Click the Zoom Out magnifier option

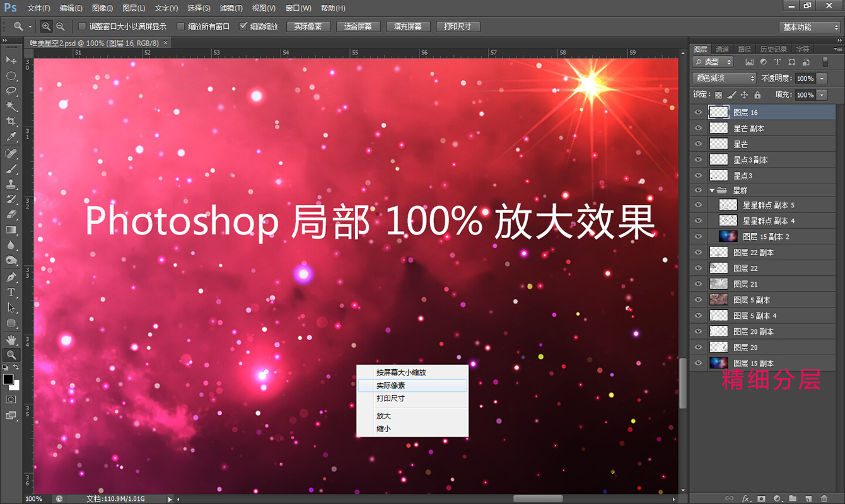click(x=61, y=26)
